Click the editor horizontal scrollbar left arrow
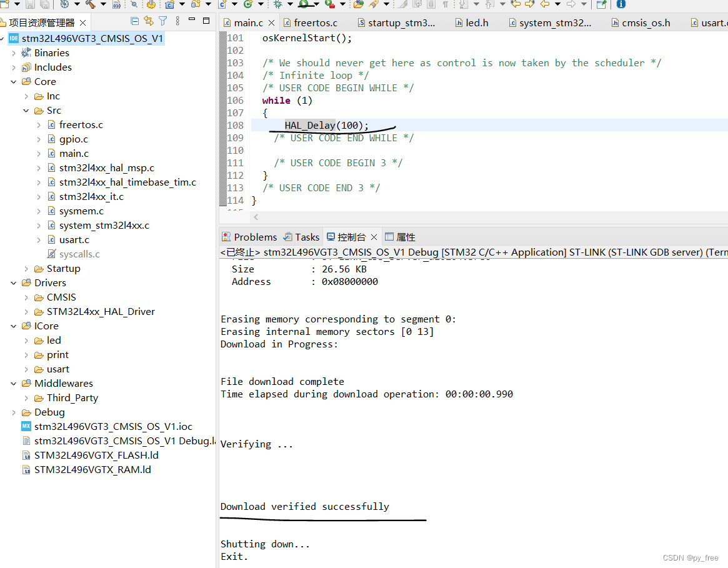 click(x=256, y=217)
